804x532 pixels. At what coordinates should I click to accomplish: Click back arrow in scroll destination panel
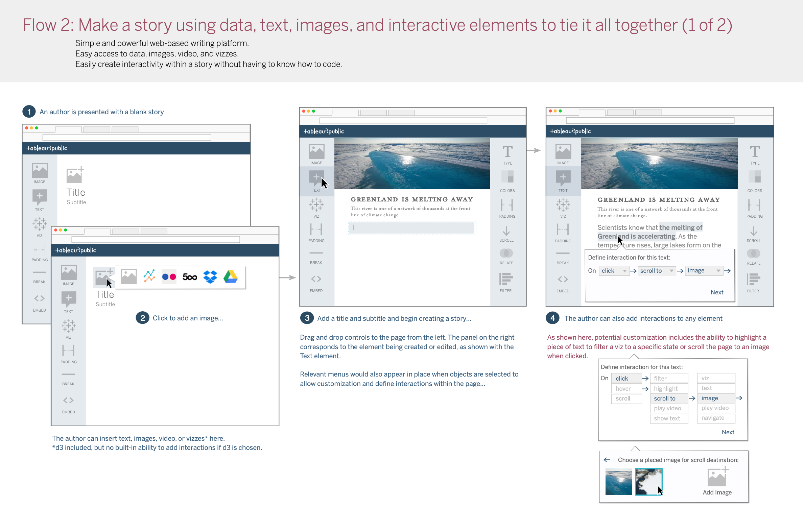click(607, 460)
